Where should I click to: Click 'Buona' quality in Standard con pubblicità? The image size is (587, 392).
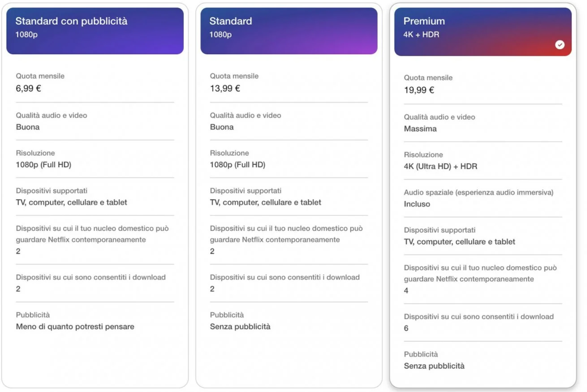pos(28,127)
